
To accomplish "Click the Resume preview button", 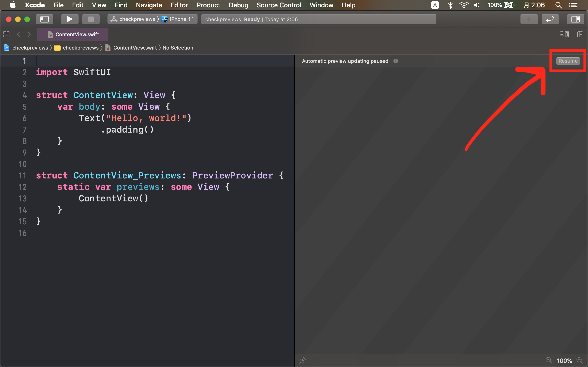I will [x=568, y=61].
